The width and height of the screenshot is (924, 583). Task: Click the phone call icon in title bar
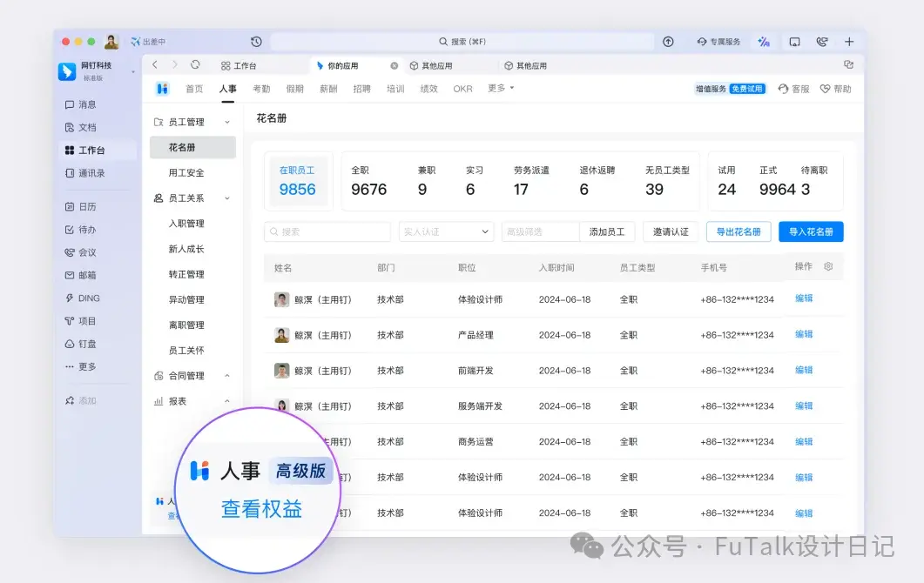[822, 42]
